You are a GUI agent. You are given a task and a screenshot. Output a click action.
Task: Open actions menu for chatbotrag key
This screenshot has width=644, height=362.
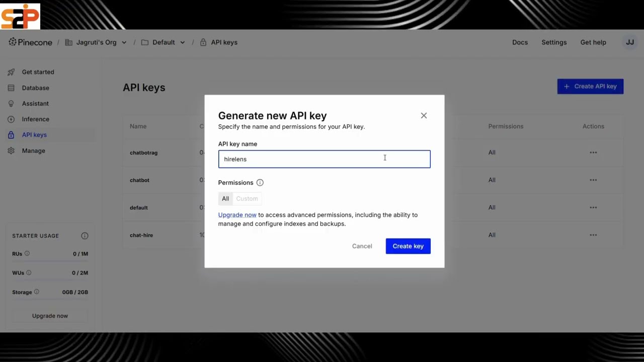point(593,152)
